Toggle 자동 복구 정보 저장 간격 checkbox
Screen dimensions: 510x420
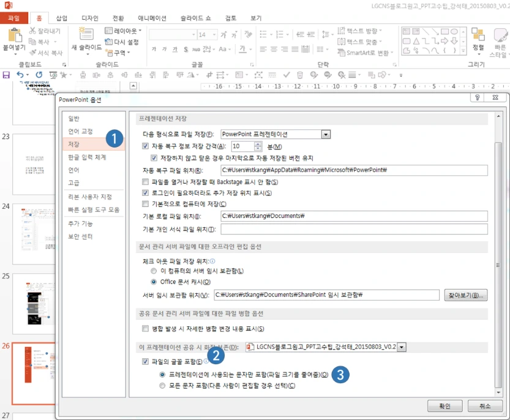point(145,146)
